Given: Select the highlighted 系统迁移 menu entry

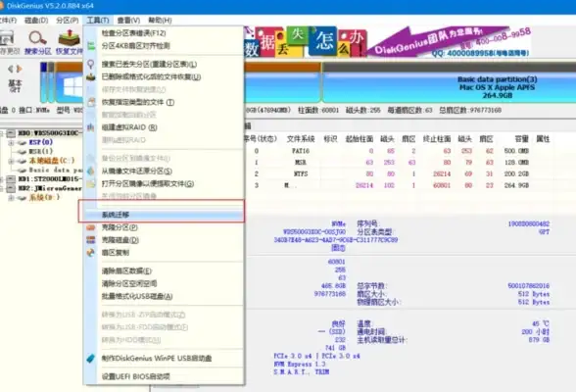Looking at the screenshot, I should [164, 215].
